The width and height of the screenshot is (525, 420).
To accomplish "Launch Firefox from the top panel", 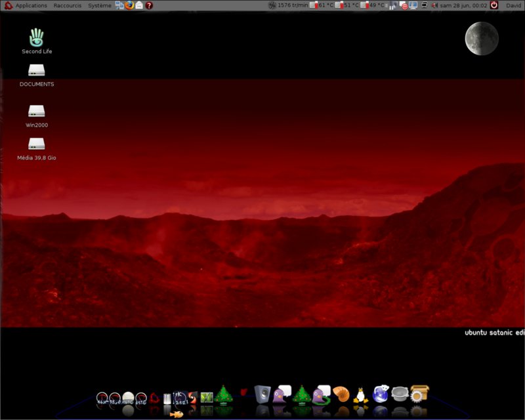I will (x=129, y=5).
